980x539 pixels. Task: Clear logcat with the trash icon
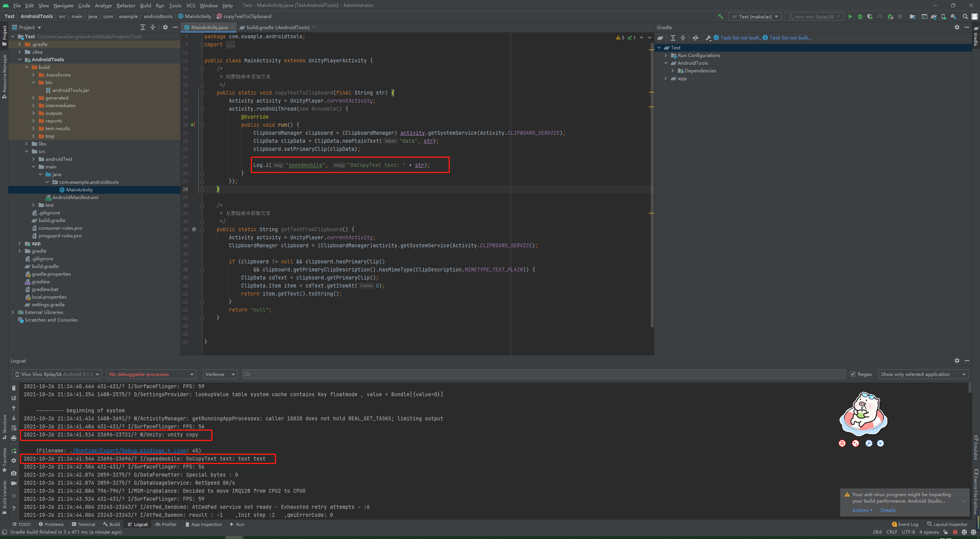tap(14, 388)
